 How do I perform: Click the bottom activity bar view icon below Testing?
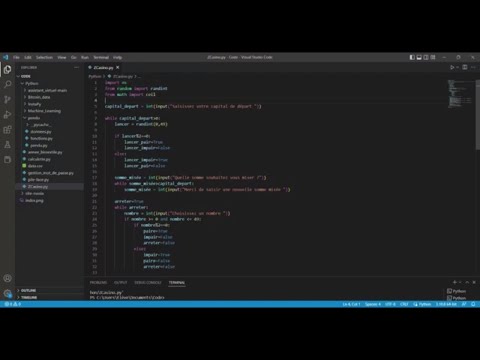click(x=7, y=160)
